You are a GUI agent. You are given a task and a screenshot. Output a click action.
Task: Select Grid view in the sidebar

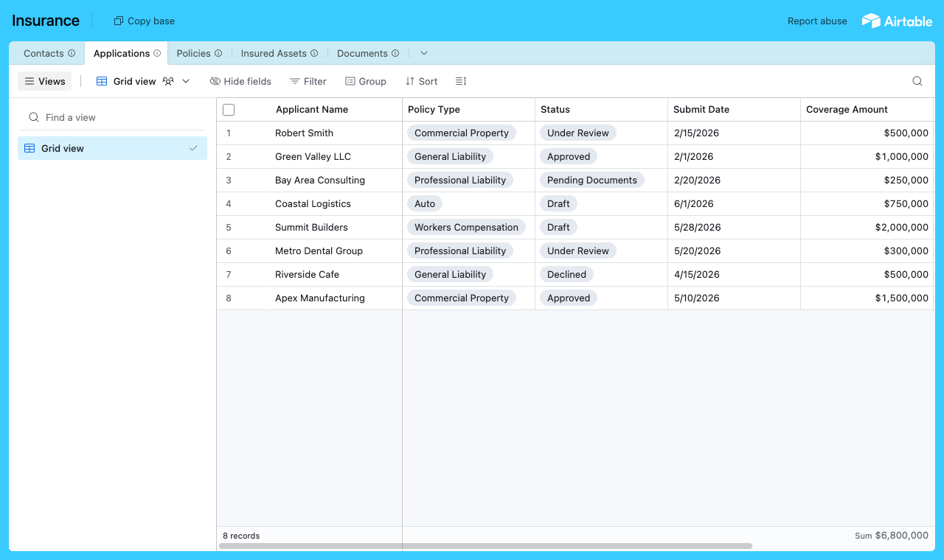point(112,148)
